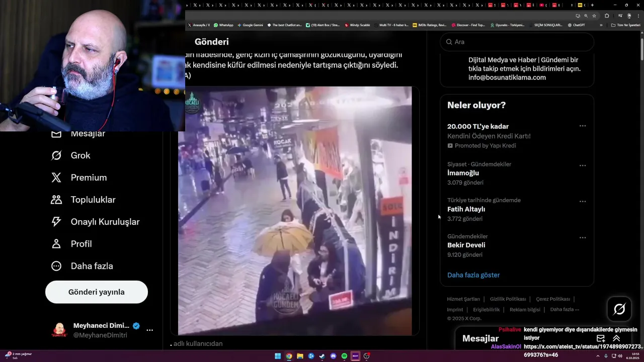Image resolution: width=644 pixels, height=362 pixels.
Task: Open a new Chrome tab with plus button
Action: [591, 5]
